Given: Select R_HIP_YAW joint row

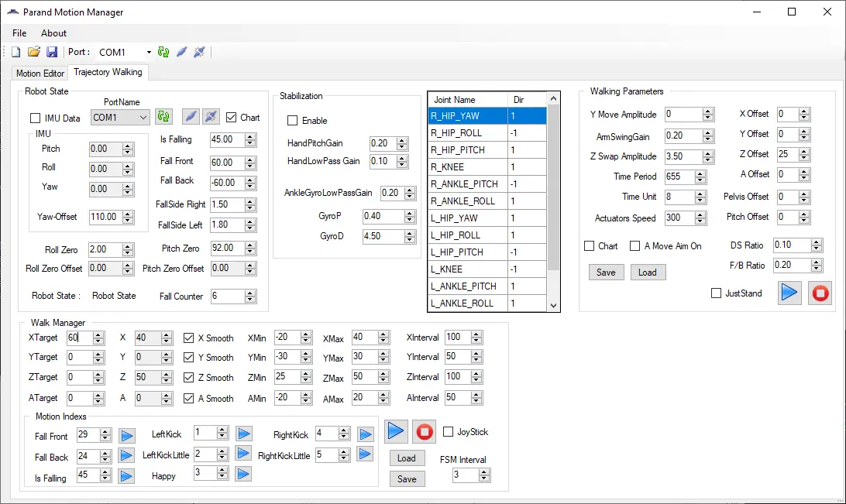Looking at the screenshot, I should click(x=488, y=116).
